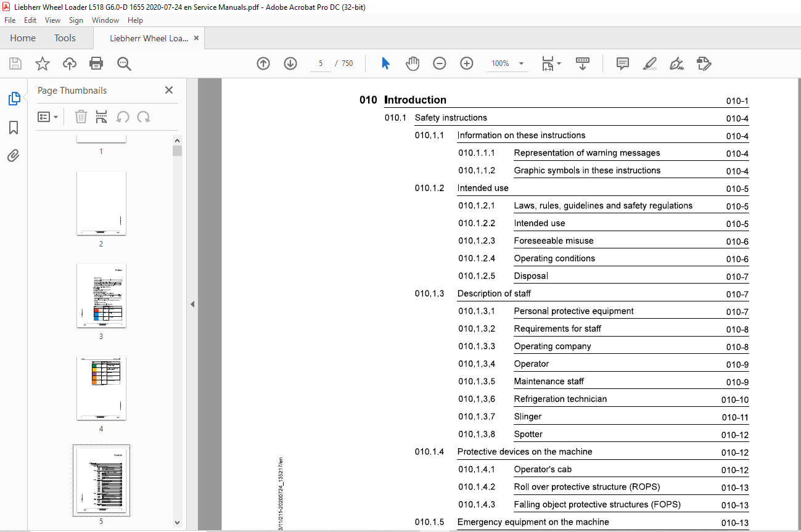Click thumbnails panel scroll down arrow
Viewport: 801px width, 532px height.
click(x=178, y=523)
